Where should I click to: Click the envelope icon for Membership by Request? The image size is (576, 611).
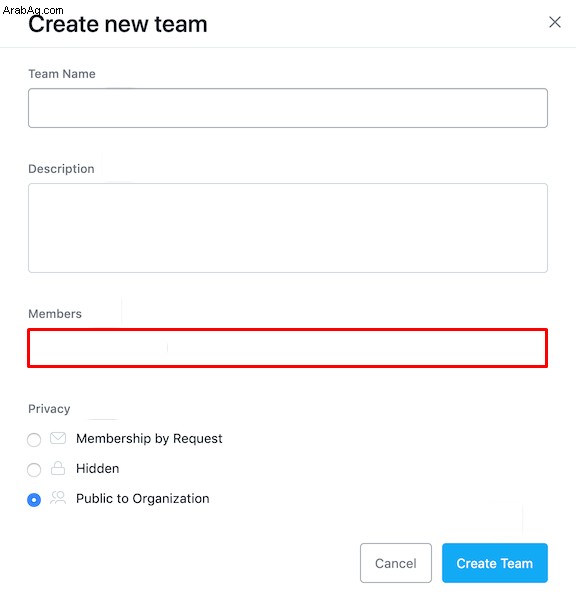(58, 438)
